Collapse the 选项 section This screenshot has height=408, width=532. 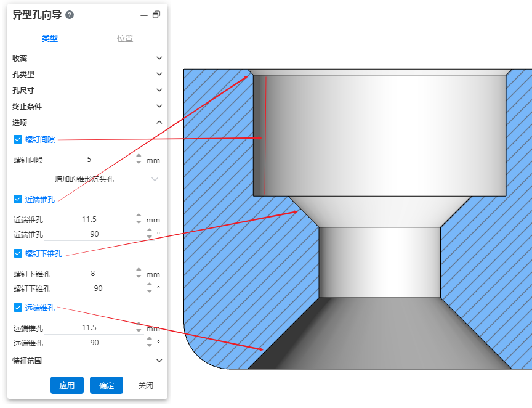coord(87,122)
